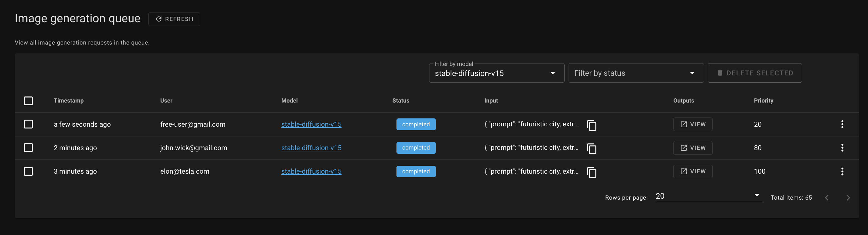Copy input of john.wick@gmail.com row
This screenshot has height=235, width=868.
click(x=591, y=149)
